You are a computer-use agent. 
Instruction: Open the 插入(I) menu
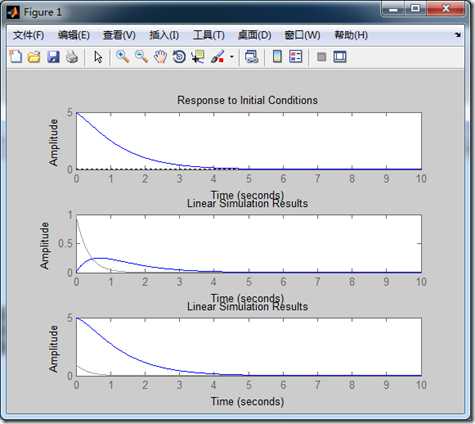(164, 35)
